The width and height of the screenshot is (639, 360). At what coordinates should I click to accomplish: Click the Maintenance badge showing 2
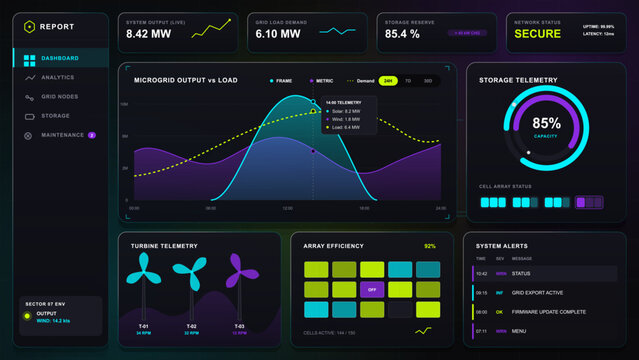pyautogui.click(x=92, y=135)
